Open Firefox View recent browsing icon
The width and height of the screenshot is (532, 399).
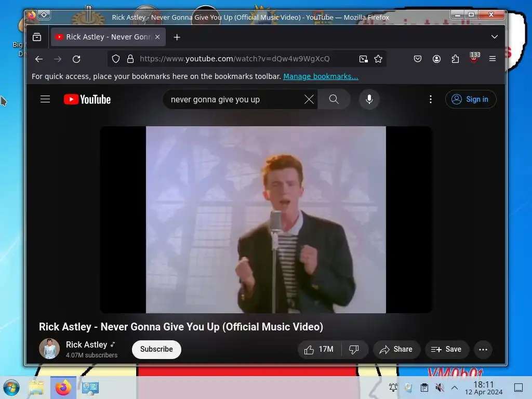tap(37, 37)
